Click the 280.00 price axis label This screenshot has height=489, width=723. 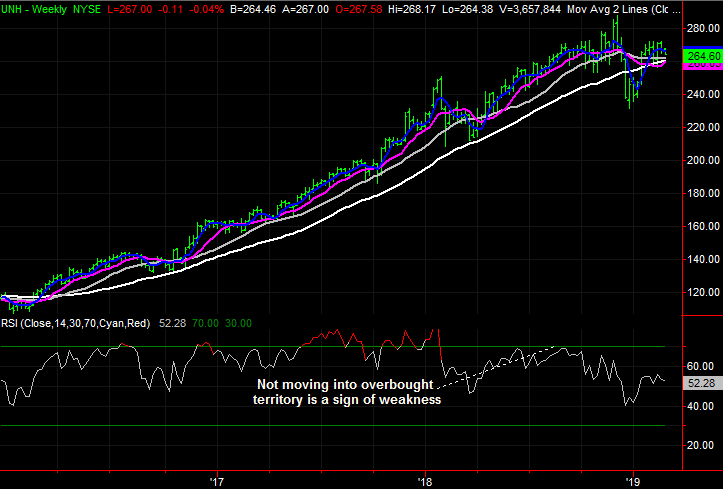(x=704, y=29)
